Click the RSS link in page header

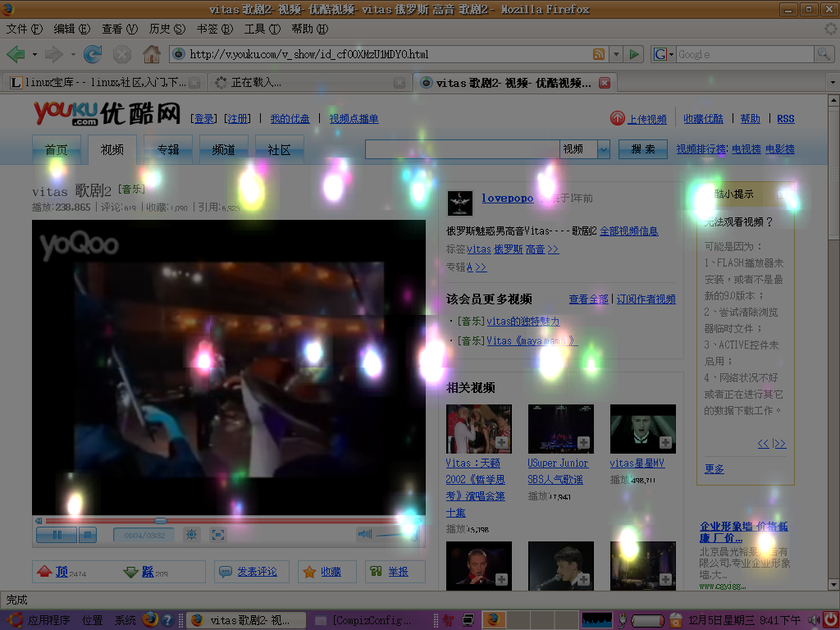(785, 119)
